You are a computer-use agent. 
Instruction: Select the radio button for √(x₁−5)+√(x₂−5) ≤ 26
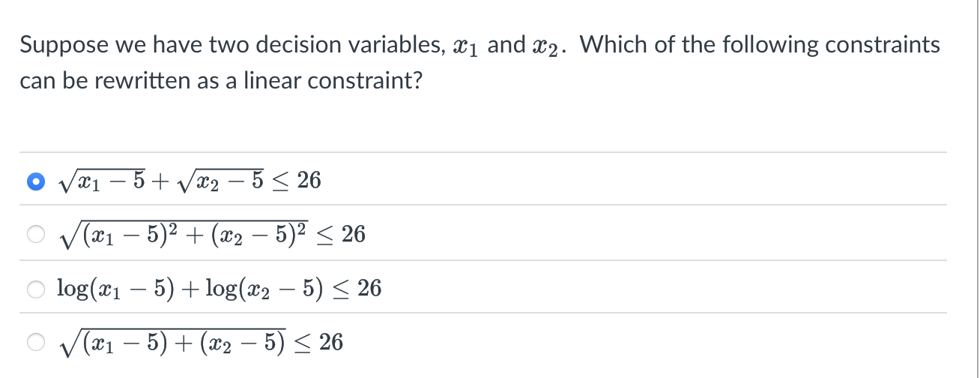click(35, 181)
